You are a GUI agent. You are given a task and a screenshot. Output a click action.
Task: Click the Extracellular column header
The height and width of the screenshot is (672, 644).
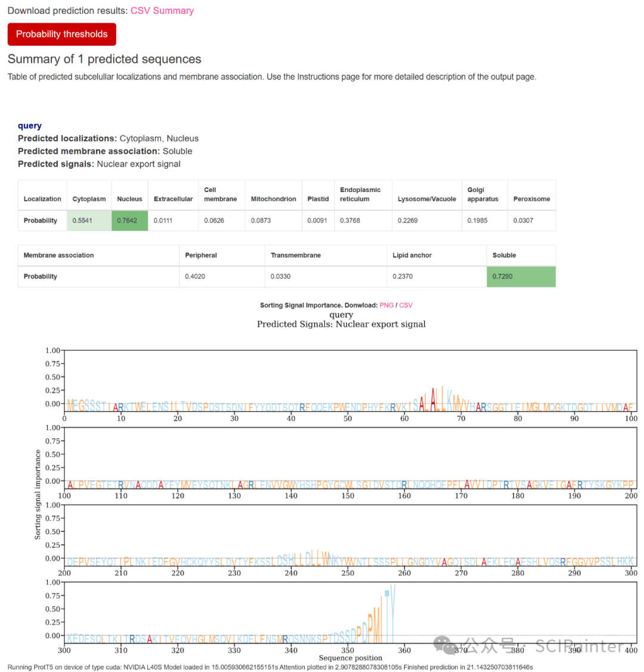173,199
